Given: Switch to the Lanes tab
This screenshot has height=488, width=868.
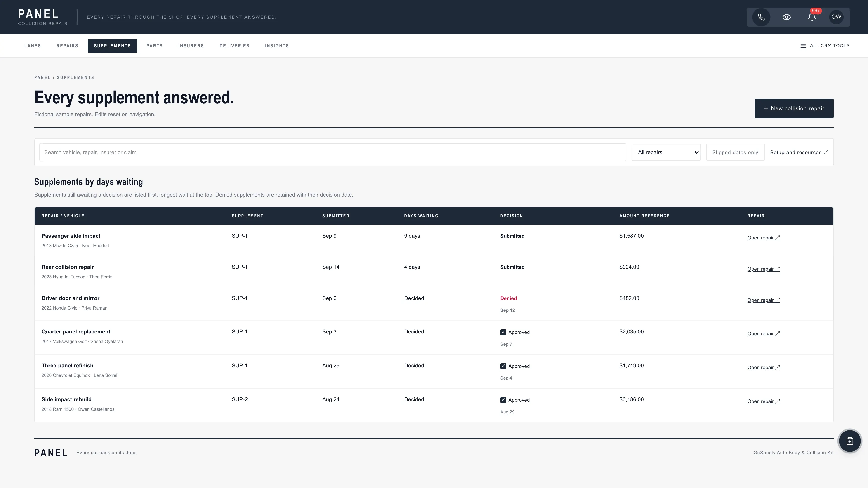Looking at the screenshot, I should [33, 46].
